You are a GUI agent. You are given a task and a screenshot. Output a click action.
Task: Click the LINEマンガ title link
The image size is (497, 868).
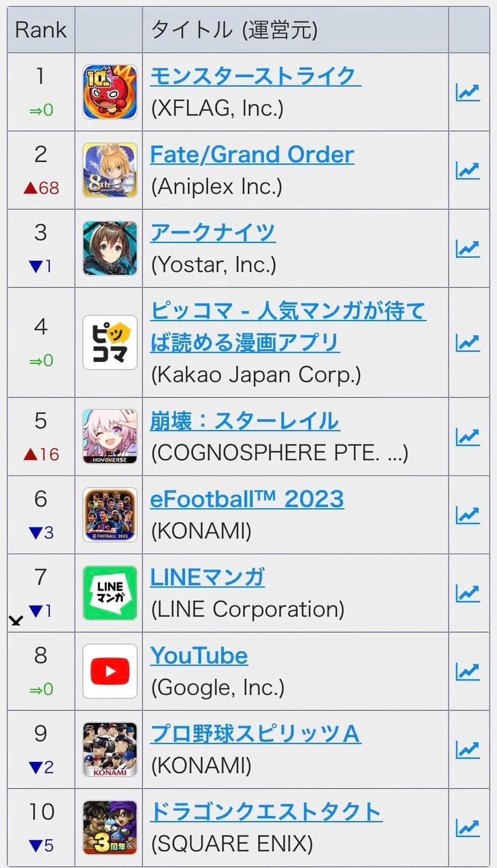click(x=207, y=577)
